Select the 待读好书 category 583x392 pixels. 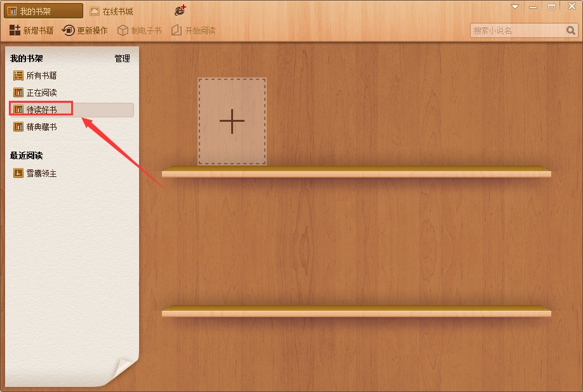coord(71,110)
